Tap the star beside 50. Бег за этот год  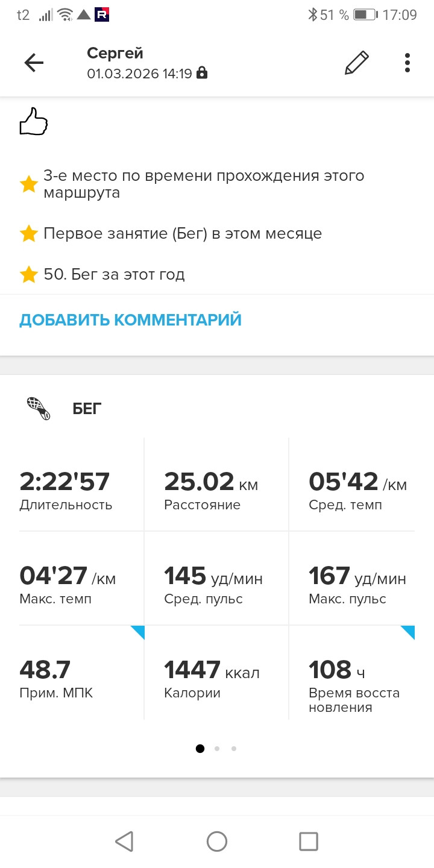point(29,275)
